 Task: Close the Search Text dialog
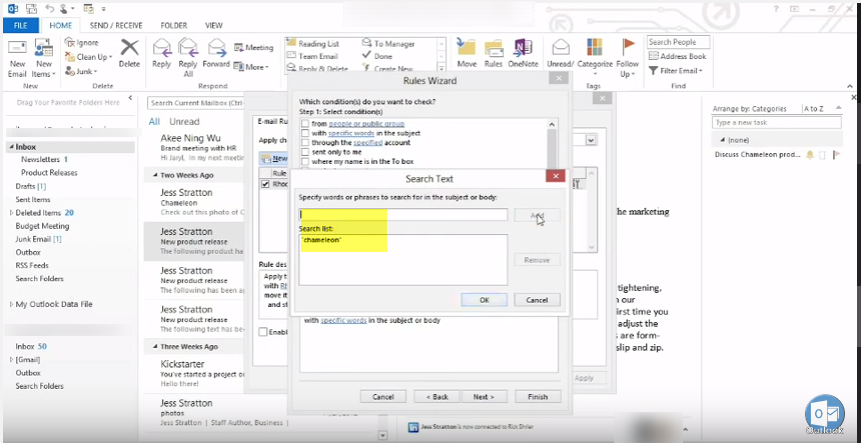(556, 176)
